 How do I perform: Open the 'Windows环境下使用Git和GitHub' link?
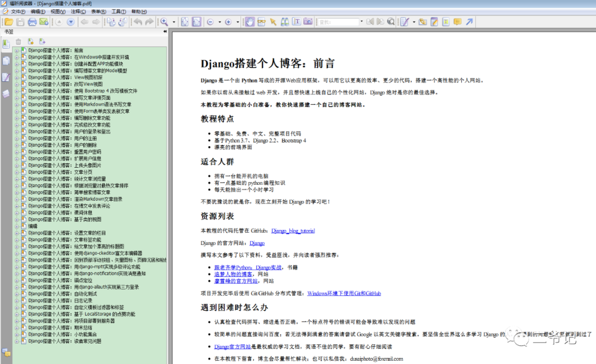(x=344, y=293)
